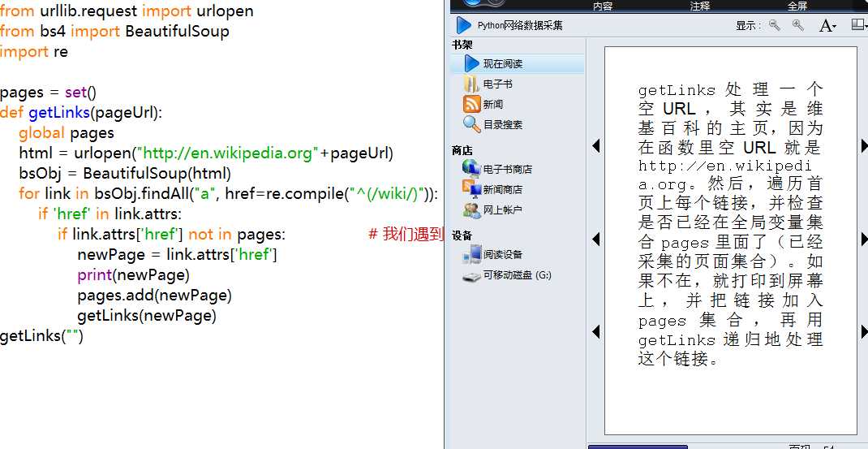Open the page layout view dropdown
Image resolution: width=868 pixels, height=449 pixels.
(858, 25)
